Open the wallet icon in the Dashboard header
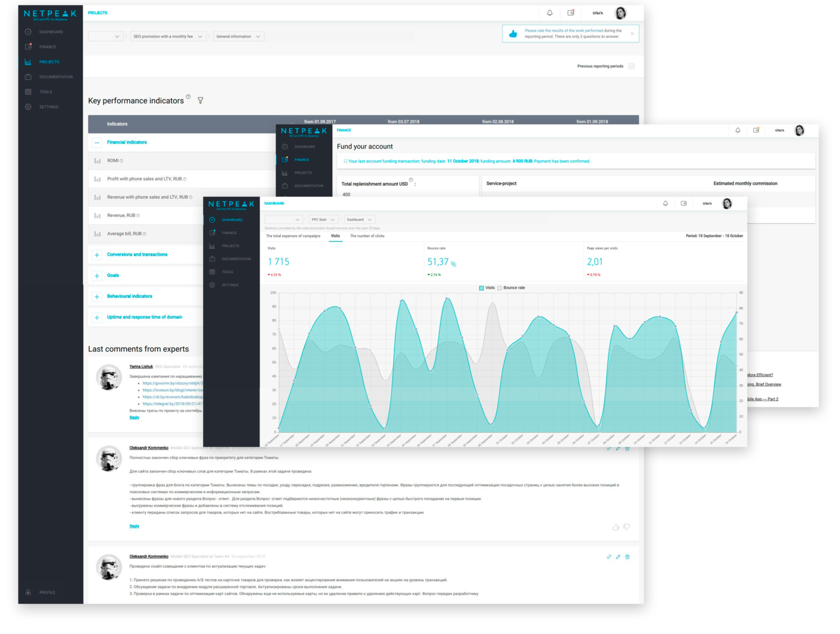This screenshot has height=634, width=840. pyautogui.click(x=684, y=204)
